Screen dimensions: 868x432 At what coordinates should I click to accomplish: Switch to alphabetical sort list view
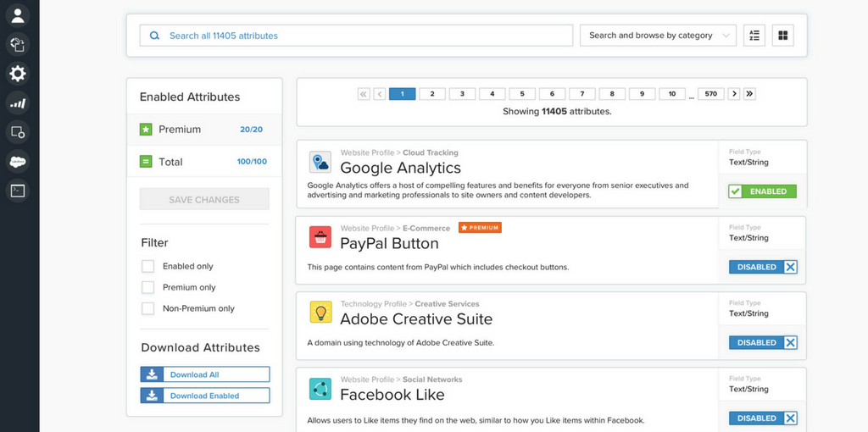coord(754,36)
